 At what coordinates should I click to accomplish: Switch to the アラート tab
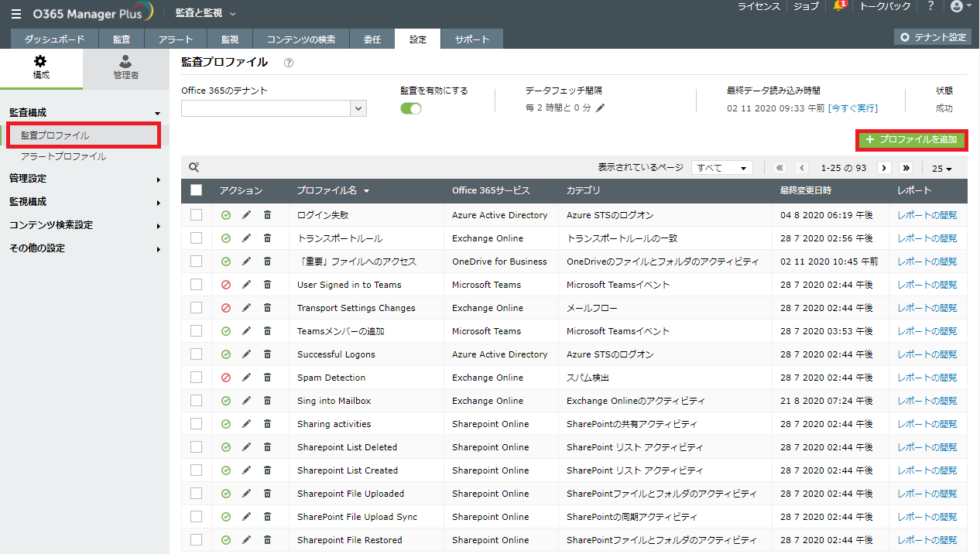pos(176,39)
